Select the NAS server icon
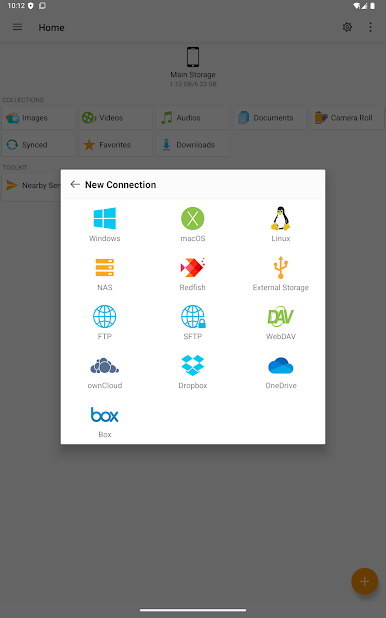386x618 pixels. tap(104, 267)
